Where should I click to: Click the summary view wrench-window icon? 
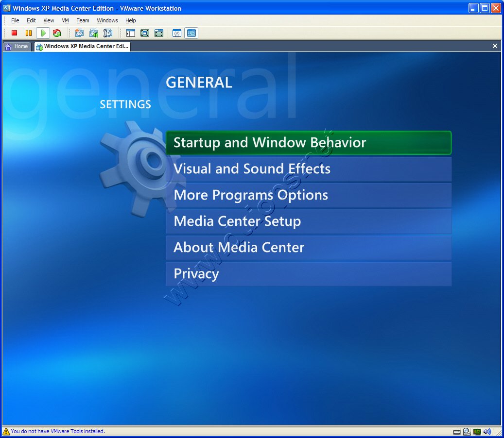pos(177,33)
